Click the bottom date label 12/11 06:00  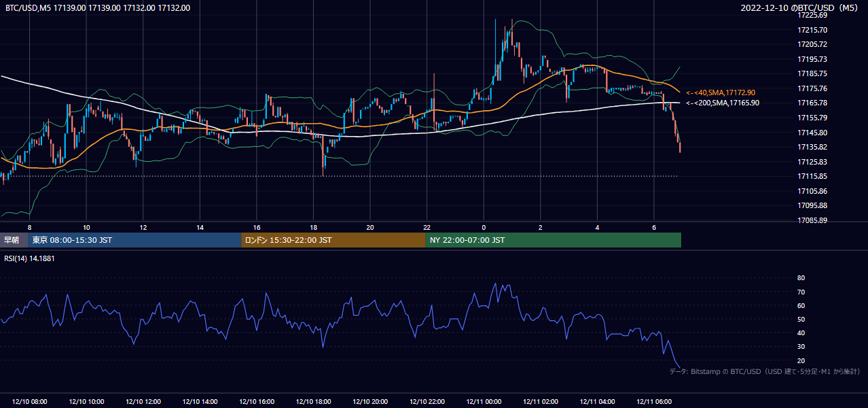[x=653, y=402]
